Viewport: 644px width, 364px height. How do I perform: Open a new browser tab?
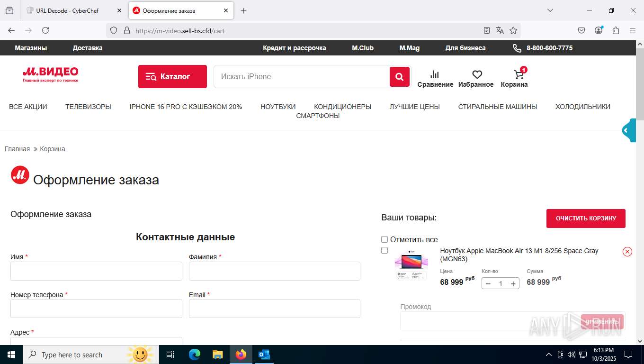coord(243,10)
